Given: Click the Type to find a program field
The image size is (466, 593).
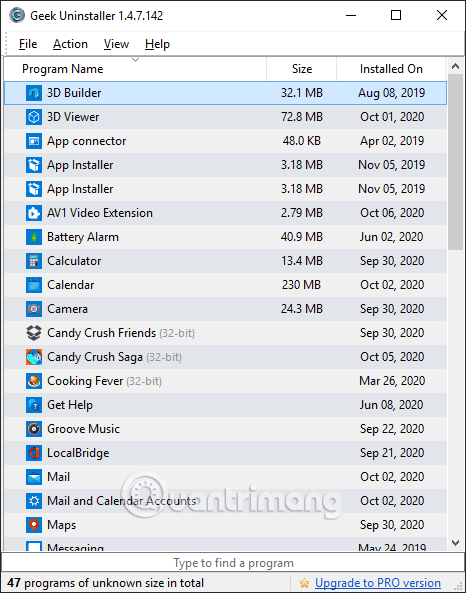Looking at the screenshot, I should click(233, 563).
